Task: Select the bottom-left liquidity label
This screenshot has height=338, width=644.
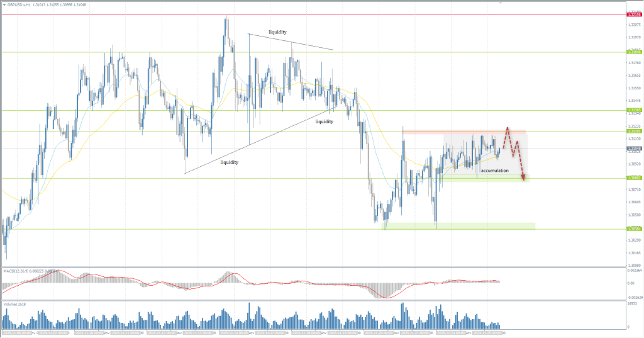Action: coord(229,162)
